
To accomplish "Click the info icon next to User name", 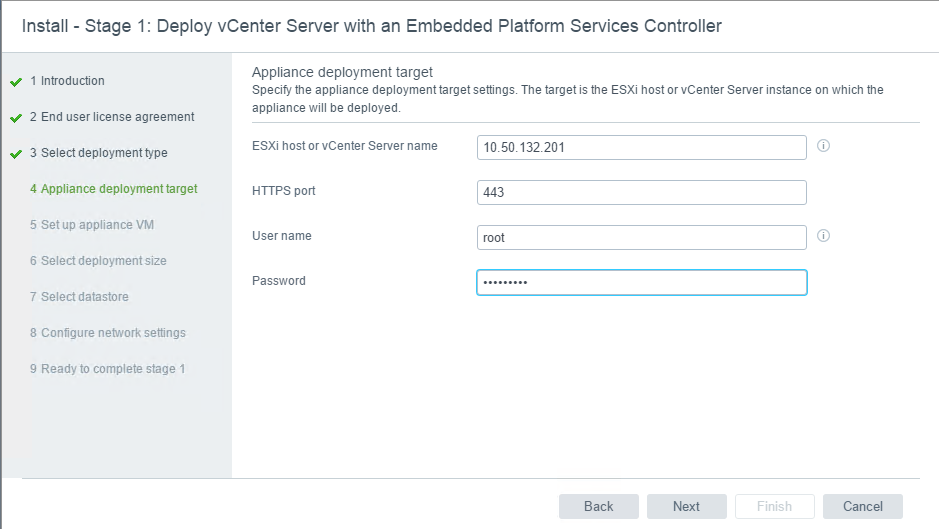I will [824, 236].
